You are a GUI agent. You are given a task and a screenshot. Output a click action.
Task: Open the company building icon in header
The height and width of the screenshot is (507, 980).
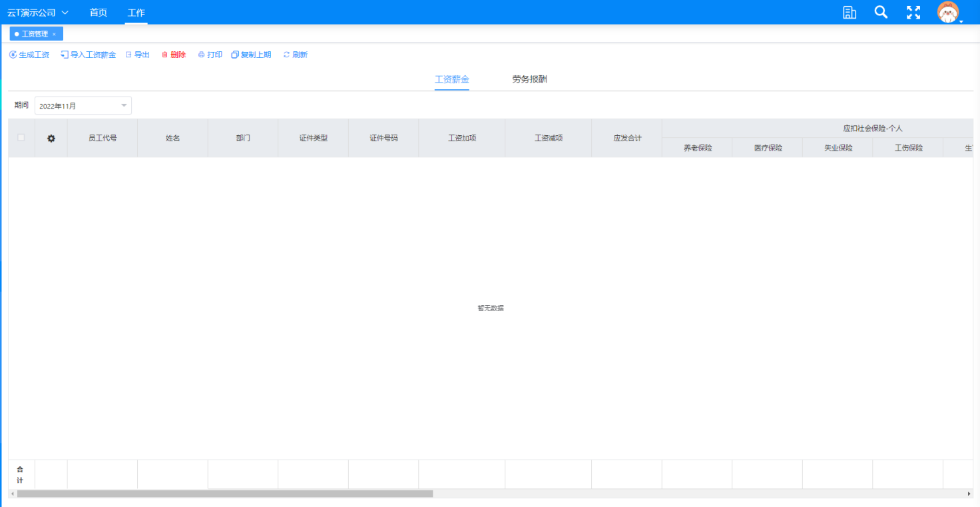(x=850, y=12)
